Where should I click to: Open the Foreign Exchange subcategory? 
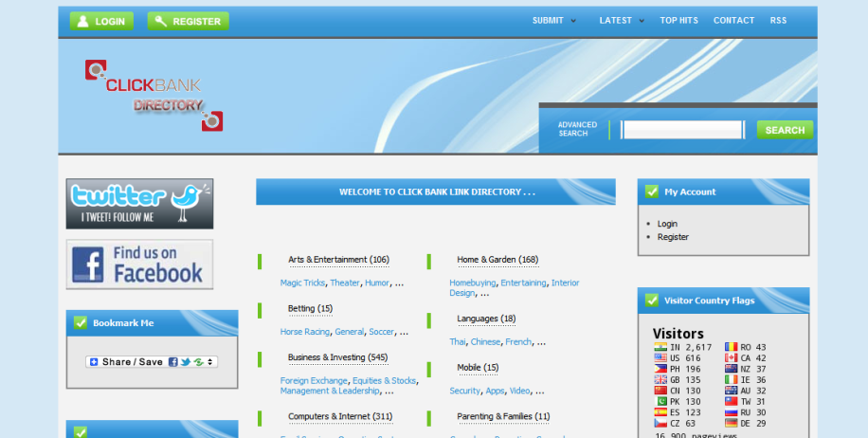(x=314, y=381)
